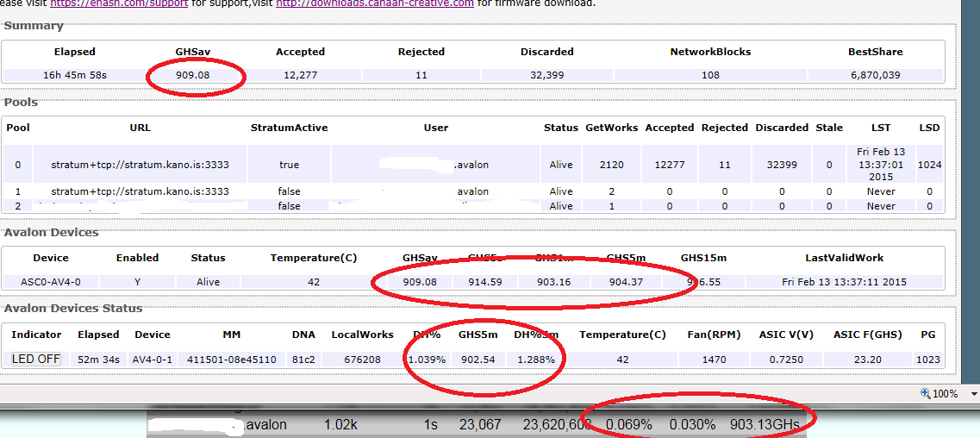Click LastValidWork Fri Feb 13 13:37:11 2015
Image resolution: width=980 pixels, height=438 pixels.
coord(845,282)
